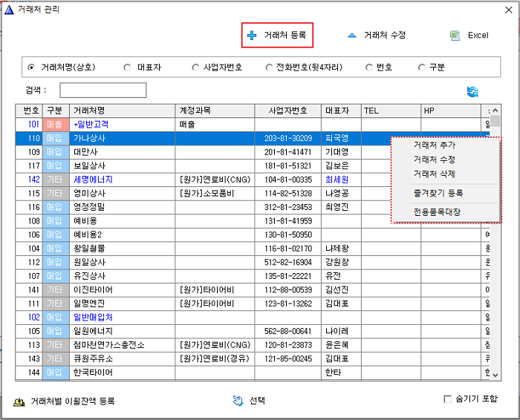Select the 유진상사 row
The height and width of the screenshot is (420, 520).
253,276
